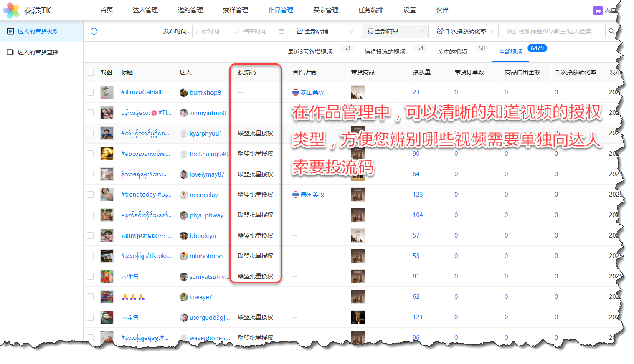This screenshot has width=634, height=364.
Task: Switch to the 达人管理 menu
Action: point(145,10)
